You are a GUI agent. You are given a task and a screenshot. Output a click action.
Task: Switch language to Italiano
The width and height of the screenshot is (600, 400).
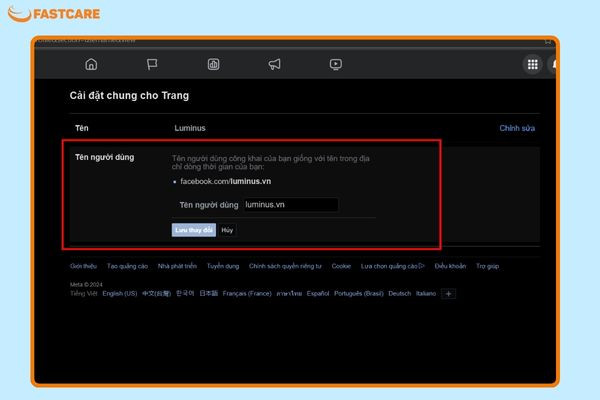click(426, 294)
